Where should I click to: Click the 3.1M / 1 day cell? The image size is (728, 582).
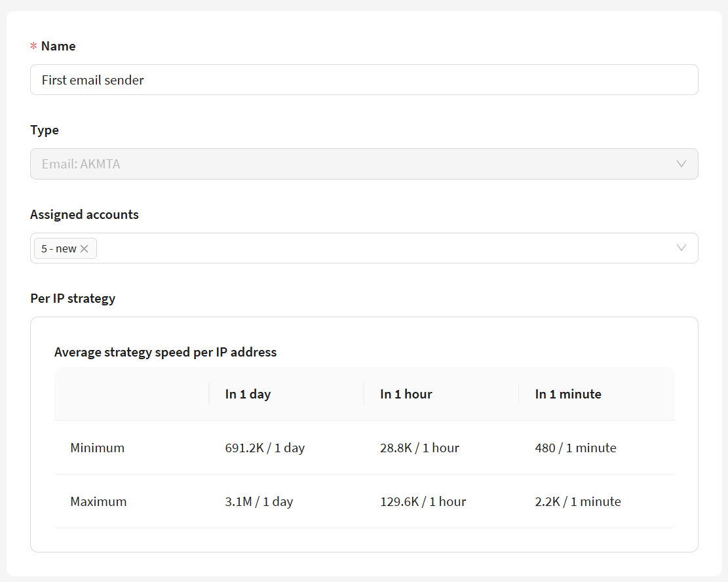(259, 501)
